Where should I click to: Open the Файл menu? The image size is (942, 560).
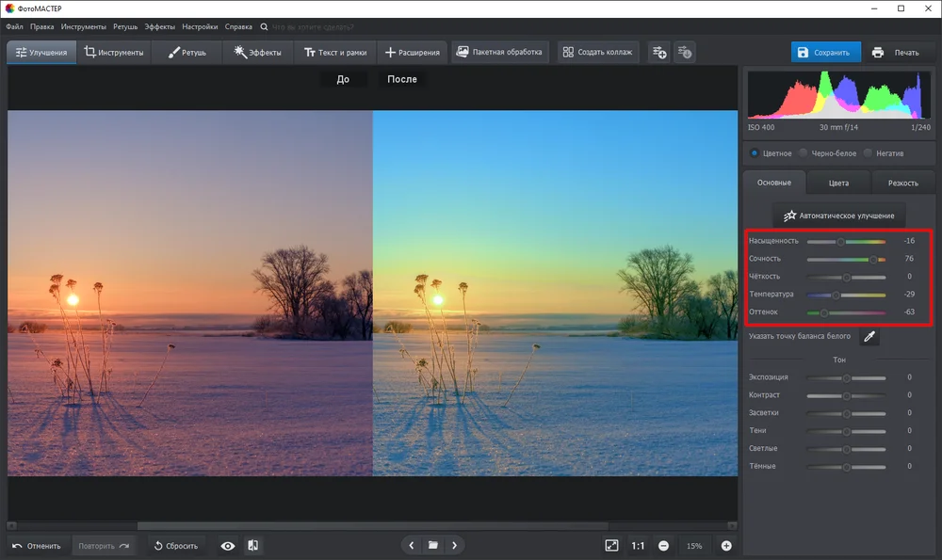point(14,27)
